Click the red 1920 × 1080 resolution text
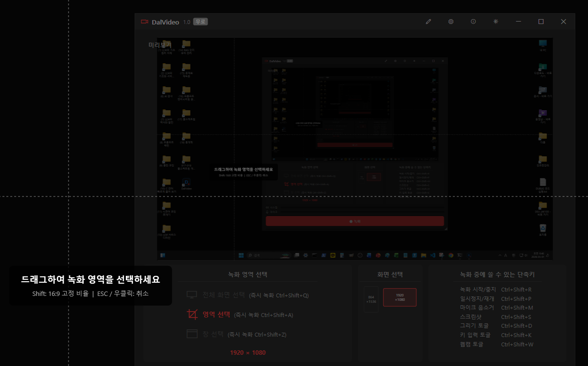Viewport: 588px width, 366px height. tap(248, 353)
